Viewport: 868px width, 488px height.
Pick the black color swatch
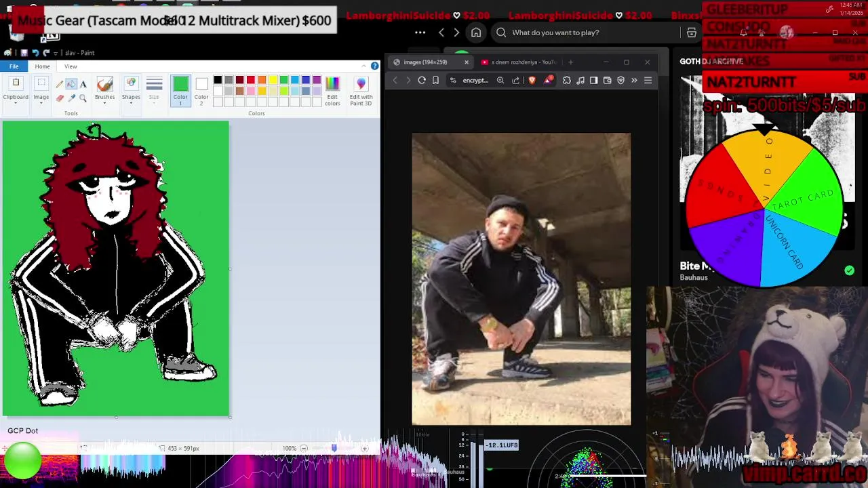pyautogui.click(x=218, y=80)
